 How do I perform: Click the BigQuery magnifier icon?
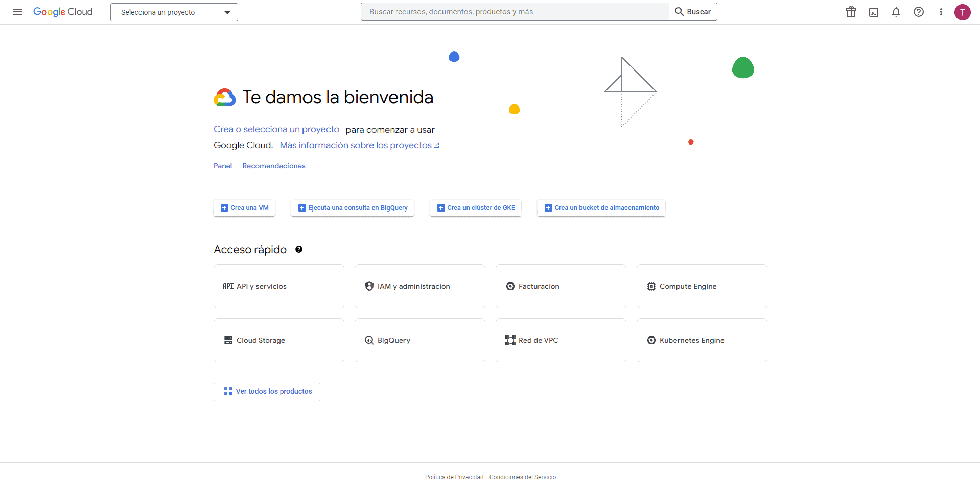pyautogui.click(x=369, y=340)
